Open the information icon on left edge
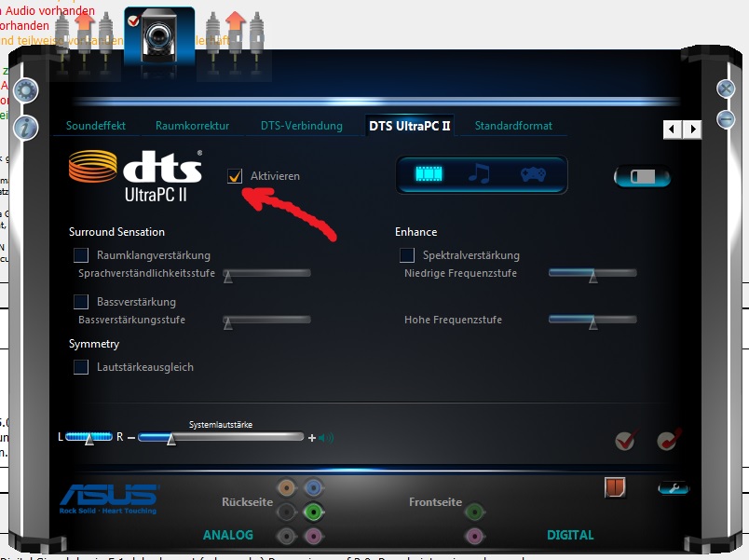Image resolution: width=749 pixels, height=560 pixels. (25, 126)
